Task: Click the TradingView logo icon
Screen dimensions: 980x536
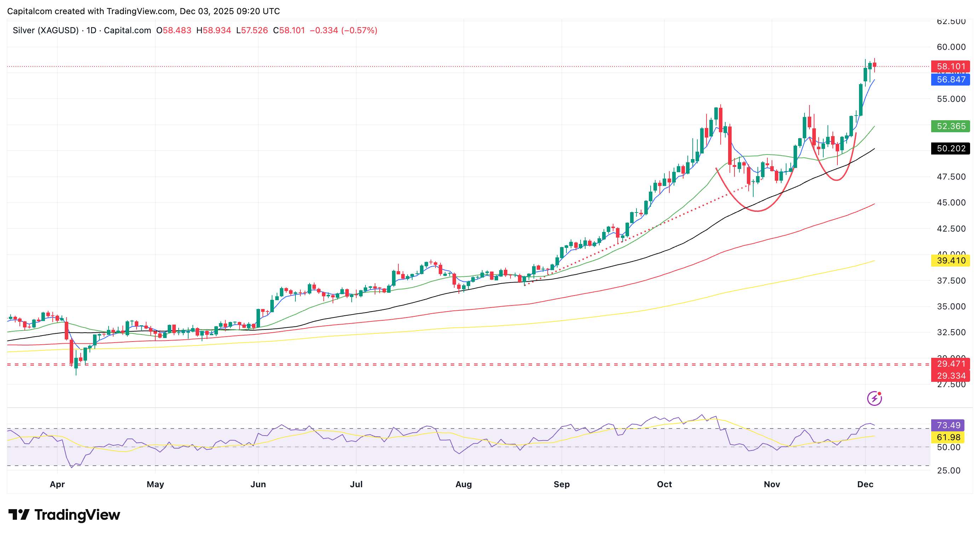Action: [x=19, y=515]
